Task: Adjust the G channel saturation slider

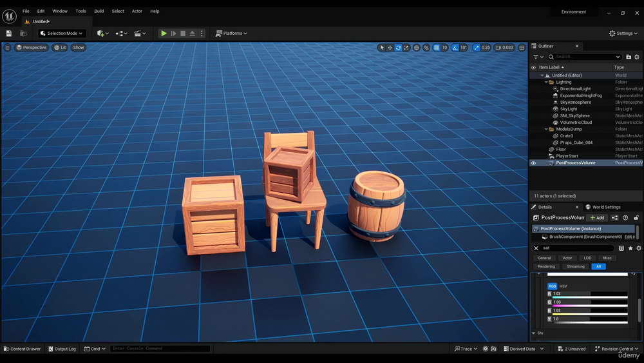Action: 590,302
